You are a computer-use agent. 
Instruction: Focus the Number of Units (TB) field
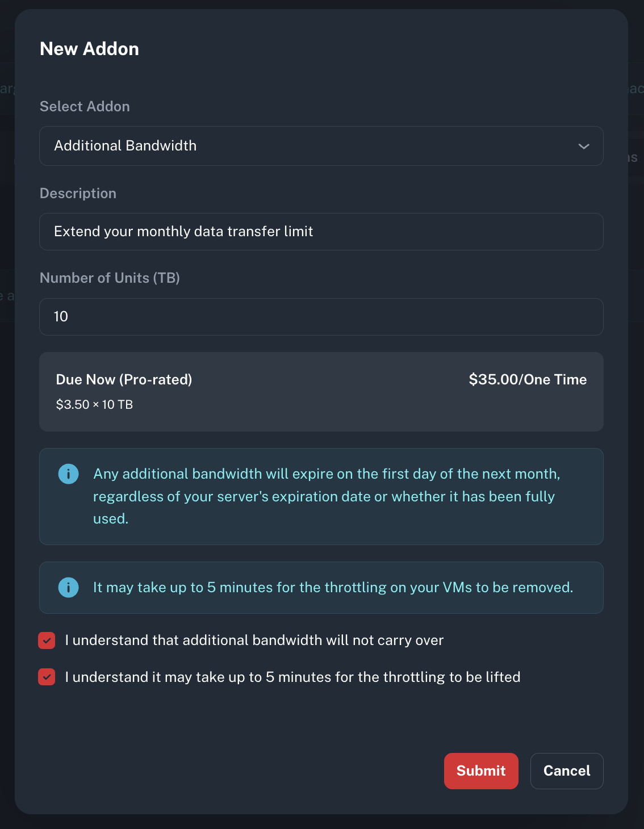click(x=321, y=317)
